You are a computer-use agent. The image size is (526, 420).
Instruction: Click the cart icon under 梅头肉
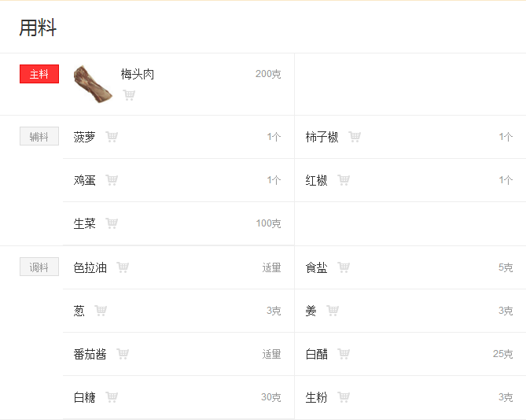pyautogui.click(x=129, y=95)
